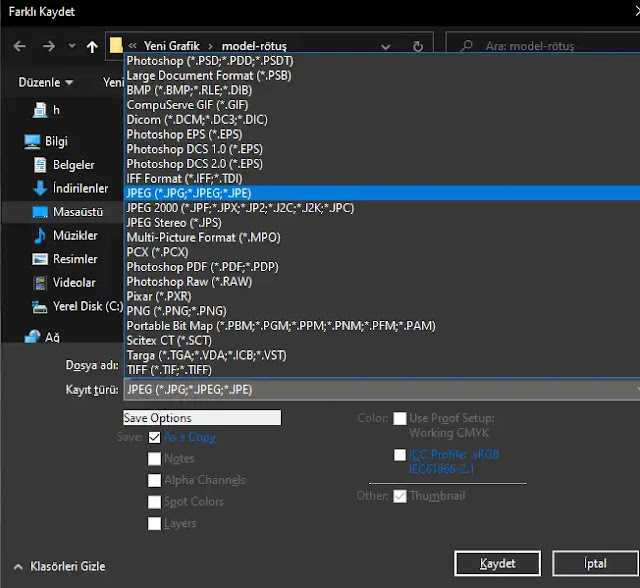
Task: Choose Photoshop (*.PSD;*.PDD;*.PSDT) format
Action: (x=382, y=61)
